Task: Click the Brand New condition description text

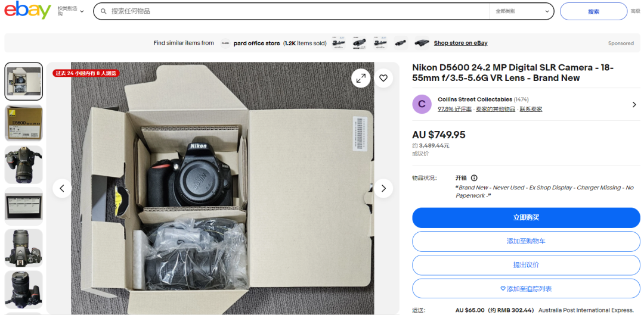Action: coord(544,192)
